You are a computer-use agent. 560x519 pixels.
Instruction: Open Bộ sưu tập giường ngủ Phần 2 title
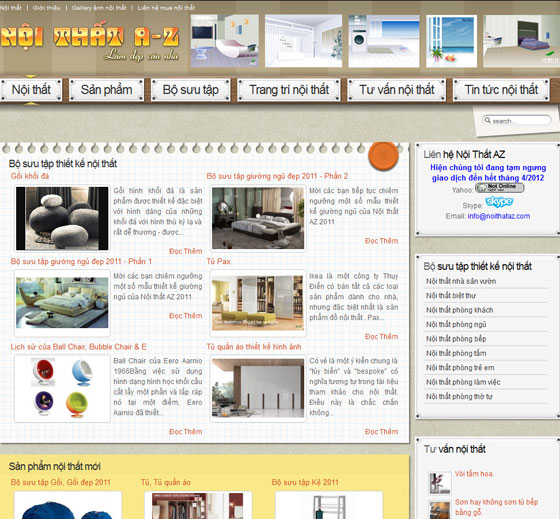coord(277,176)
